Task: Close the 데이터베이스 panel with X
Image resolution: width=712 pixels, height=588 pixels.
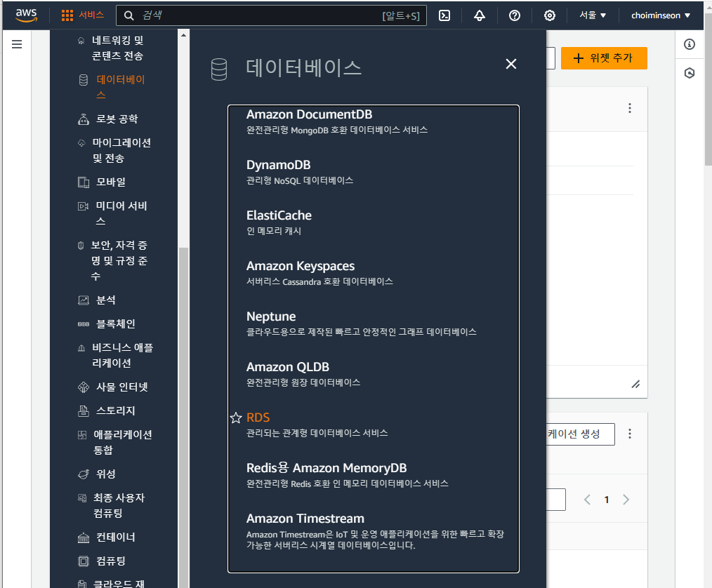Action: pyautogui.click(x=511, y=64)
